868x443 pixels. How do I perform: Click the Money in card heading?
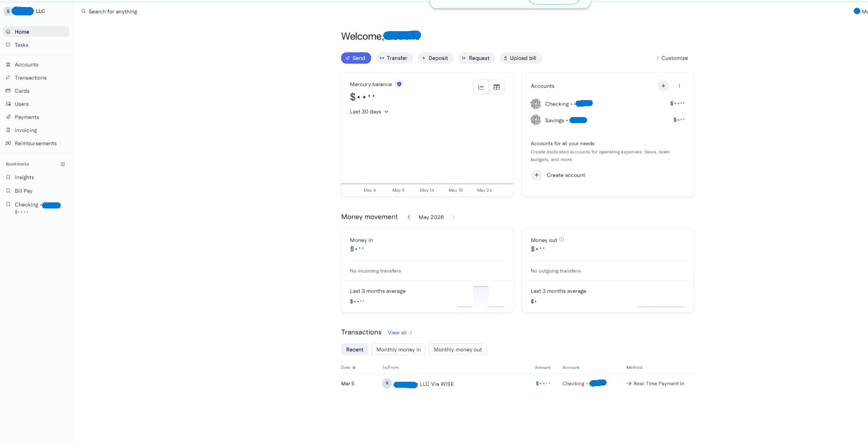[x=361, y=240]
